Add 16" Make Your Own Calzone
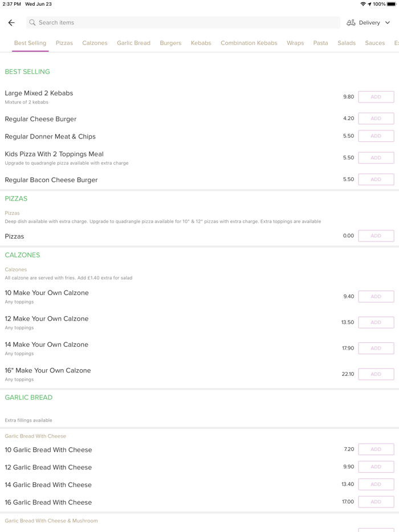Screen dimensions: 399x532 (376, 374)
